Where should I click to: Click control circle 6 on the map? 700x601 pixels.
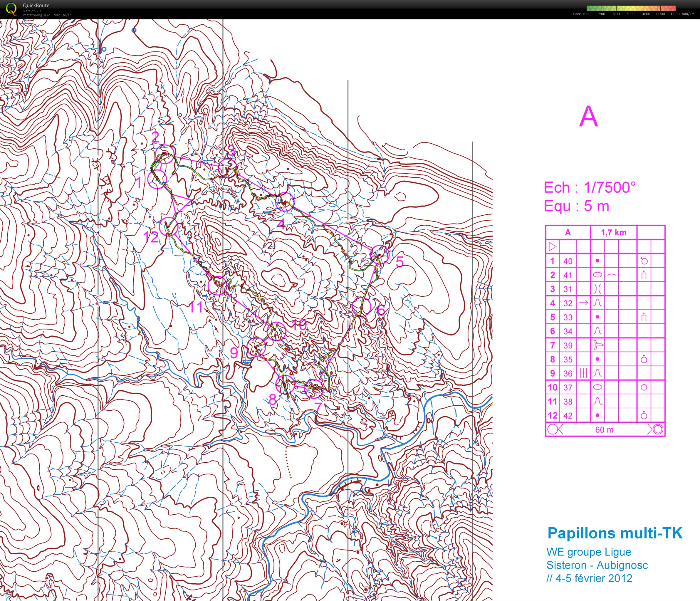(x=361, y=306)
